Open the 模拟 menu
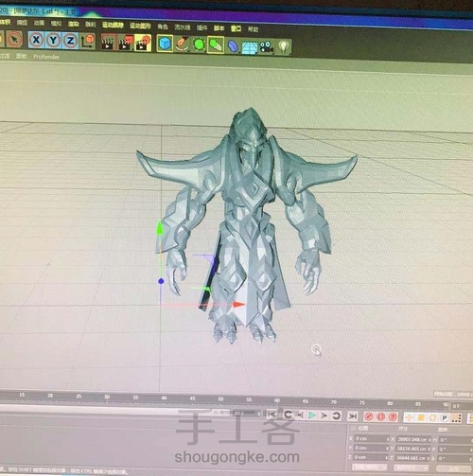473x476 pixels. point(56,24)
